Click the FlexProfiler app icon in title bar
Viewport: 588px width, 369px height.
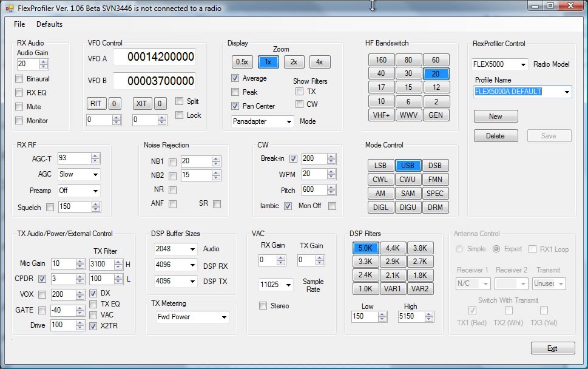9,8
